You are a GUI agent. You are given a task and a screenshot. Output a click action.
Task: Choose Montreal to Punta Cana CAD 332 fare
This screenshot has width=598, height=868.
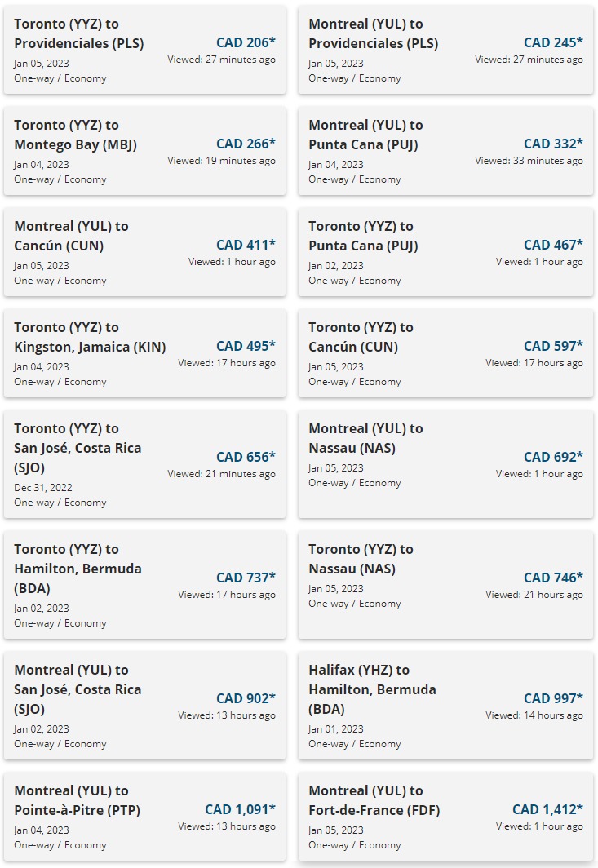[x=445, y=151]
